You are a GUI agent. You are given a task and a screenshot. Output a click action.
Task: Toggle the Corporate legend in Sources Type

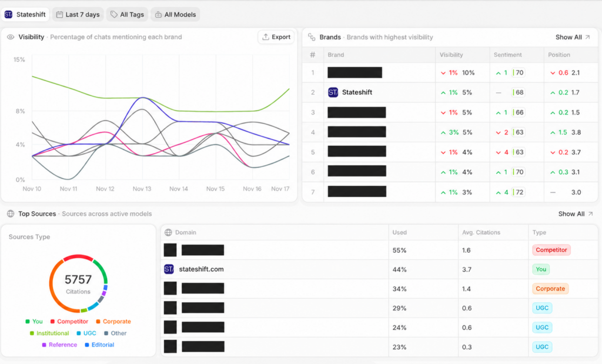click(113, 322)
